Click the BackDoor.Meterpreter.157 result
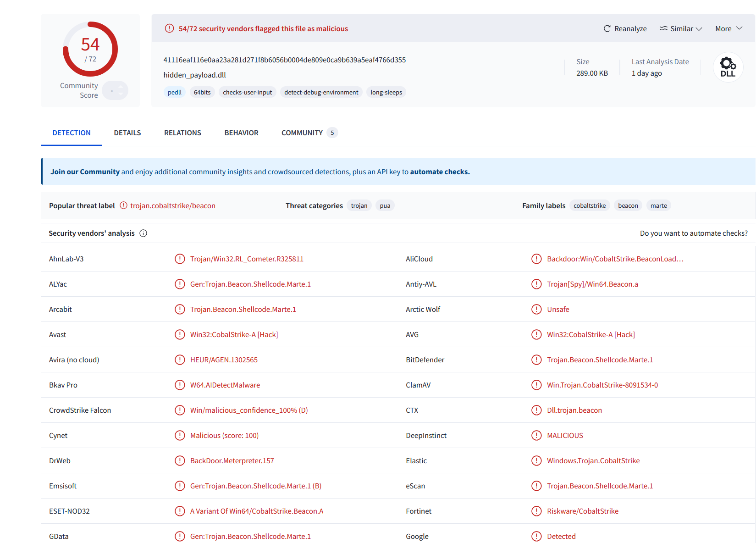Image resolution: width=756 pixels, height=543 pixels. click(232, 460)
